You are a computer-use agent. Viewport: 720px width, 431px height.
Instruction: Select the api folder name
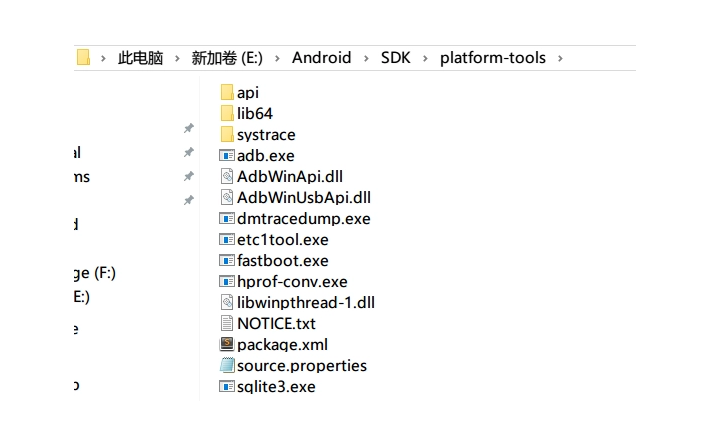click(248, 93)
